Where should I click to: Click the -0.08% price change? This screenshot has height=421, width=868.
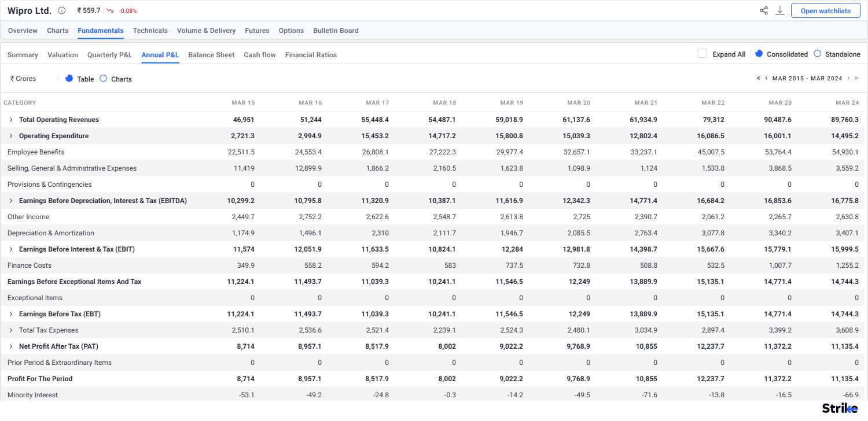128,11
